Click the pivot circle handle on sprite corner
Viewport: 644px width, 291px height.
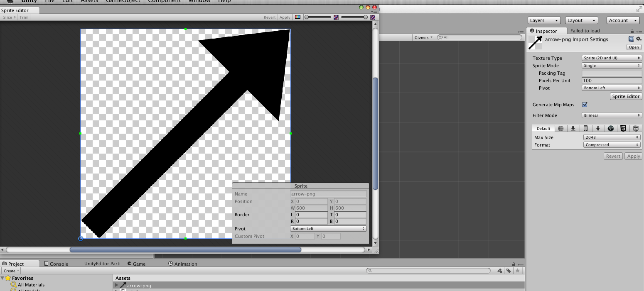pos(81,238)
